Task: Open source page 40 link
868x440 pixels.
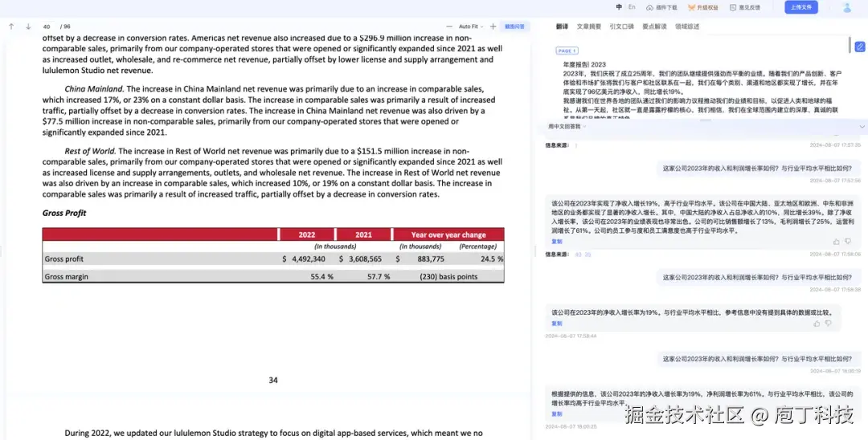Action: point(578,255)
